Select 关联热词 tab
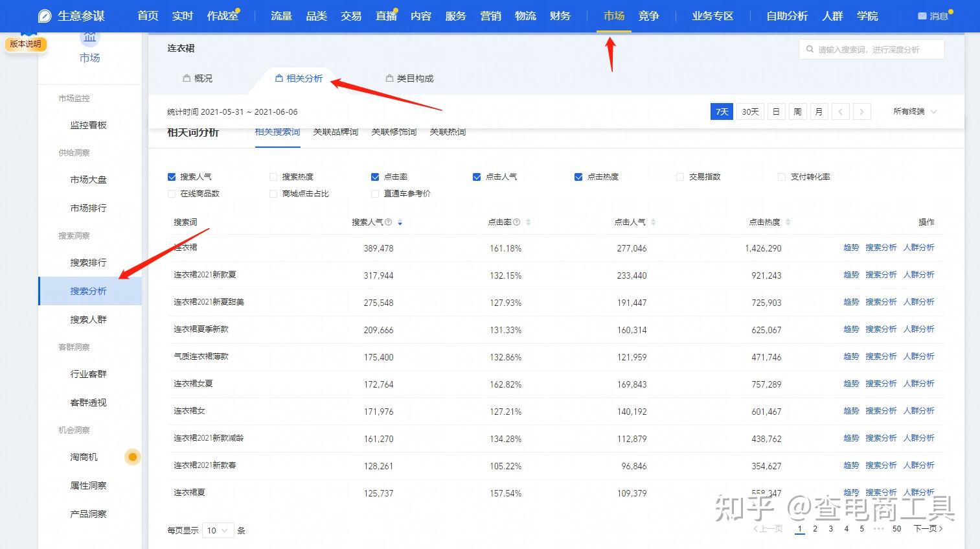 point(448,132)
